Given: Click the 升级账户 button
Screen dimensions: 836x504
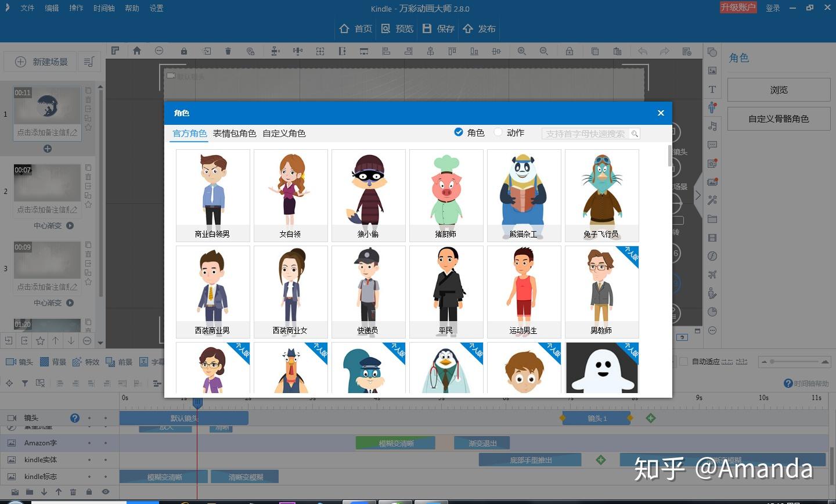Looking at the screenshot, I should (738, 8).
